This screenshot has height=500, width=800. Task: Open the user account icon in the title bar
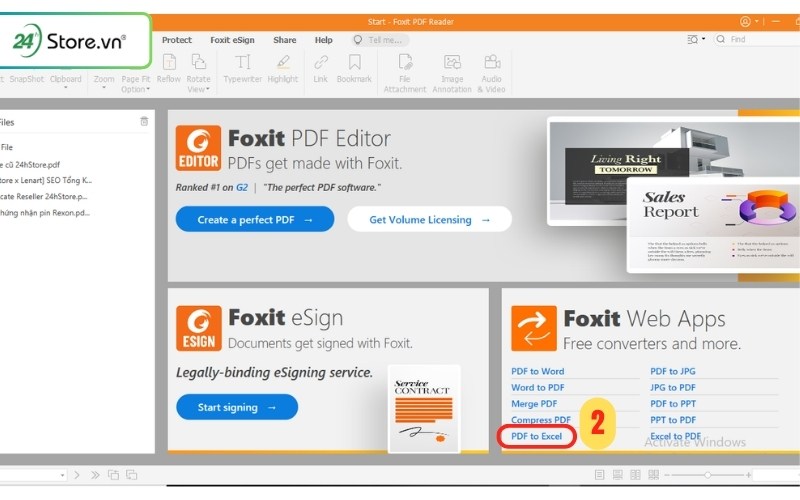(x=745, y=21)
